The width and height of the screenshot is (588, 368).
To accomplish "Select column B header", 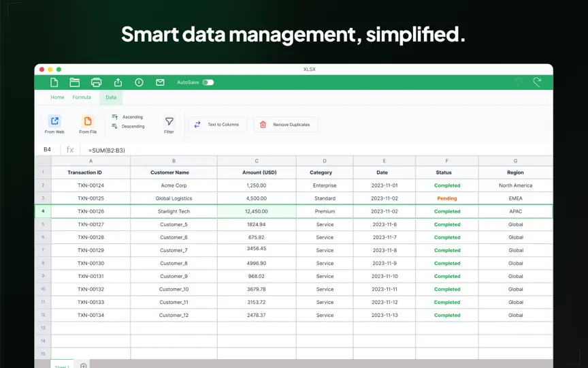I will 174,161.
